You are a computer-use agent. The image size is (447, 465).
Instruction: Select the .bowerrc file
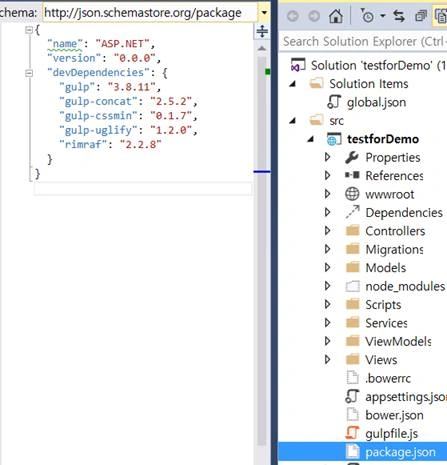point(388,378)
